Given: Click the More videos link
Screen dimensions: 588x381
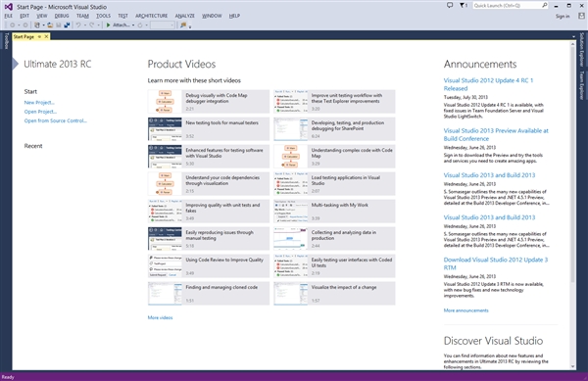Looking at the screenshot, I should click(x=160, y=317).
